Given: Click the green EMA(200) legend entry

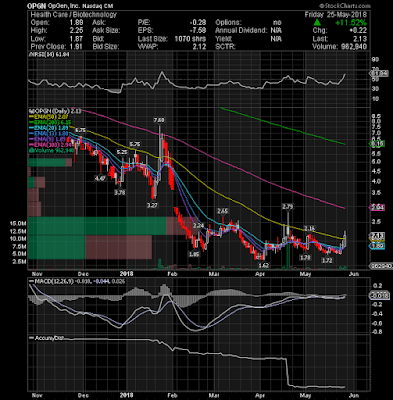Looking at the screenshot, I should pyautogui.click(x=49, y=122).
